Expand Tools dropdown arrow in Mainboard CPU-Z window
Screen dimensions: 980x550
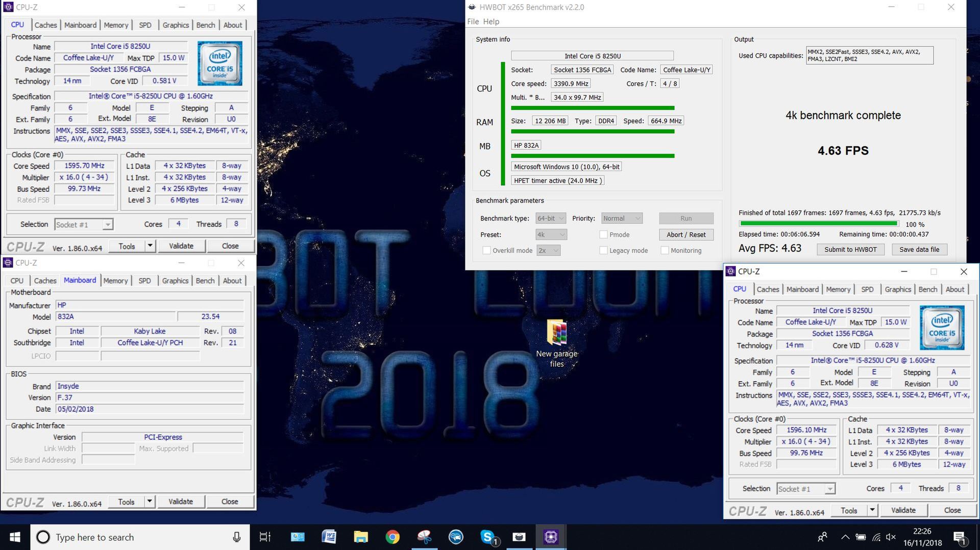point(150,502)
